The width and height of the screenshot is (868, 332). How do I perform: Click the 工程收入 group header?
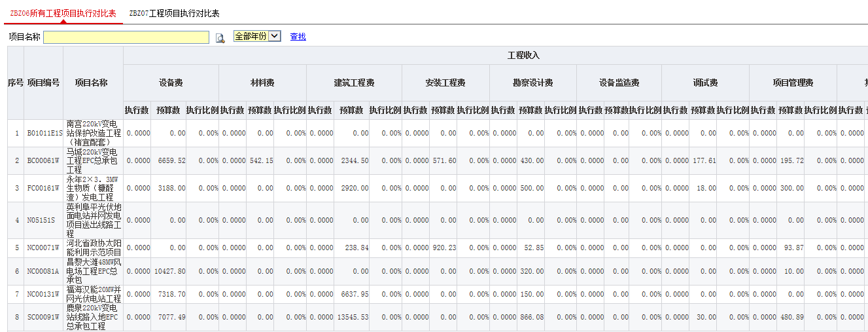click(523, 56)
